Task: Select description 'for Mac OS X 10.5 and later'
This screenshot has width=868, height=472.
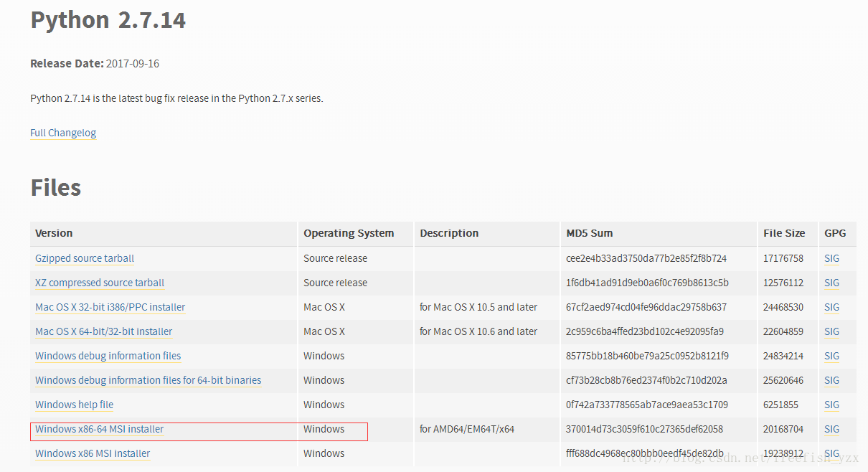Action: point(478,307)
